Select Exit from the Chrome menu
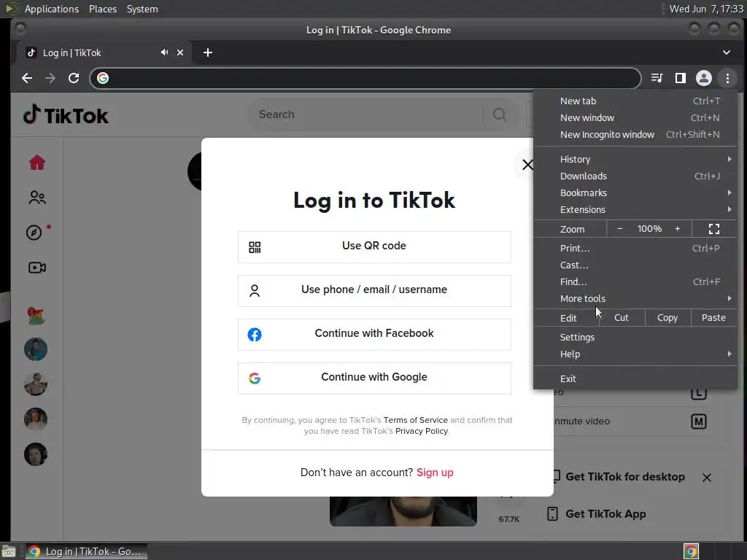The width and height of the screenshot is (747, 560). click(635, 379)
